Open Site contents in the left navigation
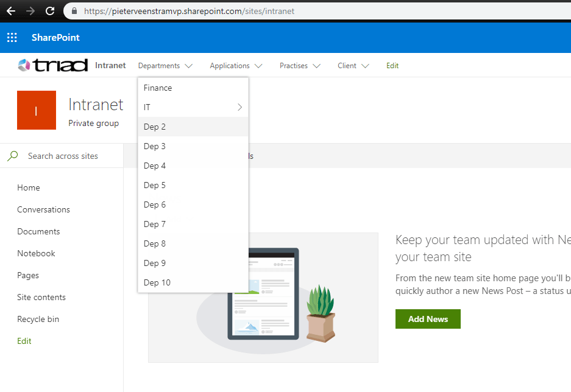The width and height of the screenshot is (571, 392). [x=41, y=297]
